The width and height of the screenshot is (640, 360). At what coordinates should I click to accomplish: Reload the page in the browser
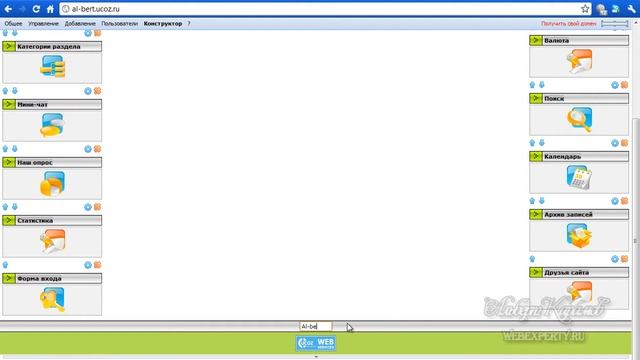click(x=36, y=9)
